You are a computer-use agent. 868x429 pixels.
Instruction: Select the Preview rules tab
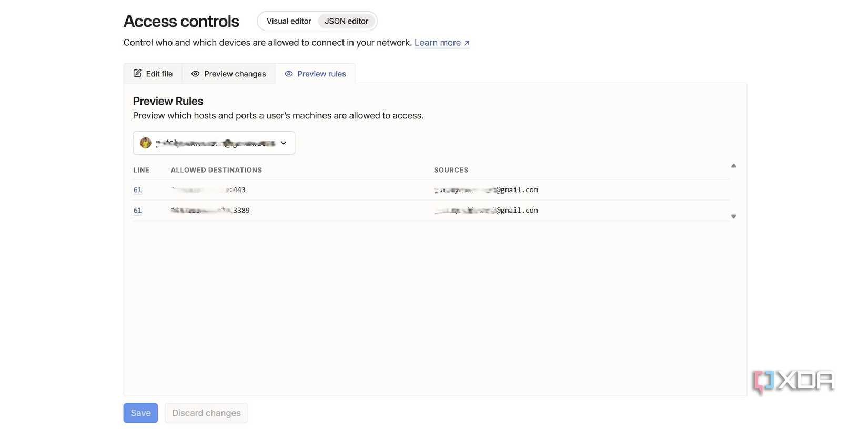(x=316, y=74)
